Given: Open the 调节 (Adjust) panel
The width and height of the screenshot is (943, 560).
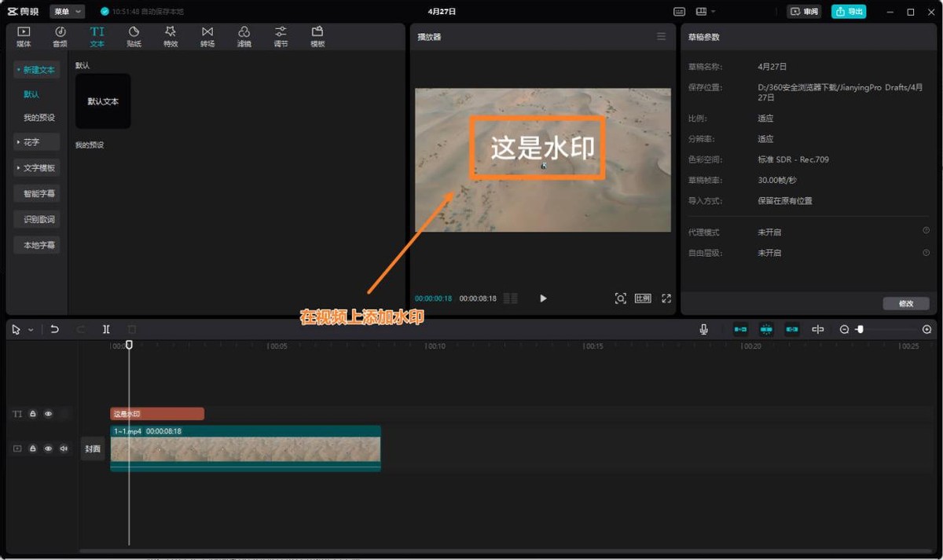Looking at the screenshot, I should 280,36.
